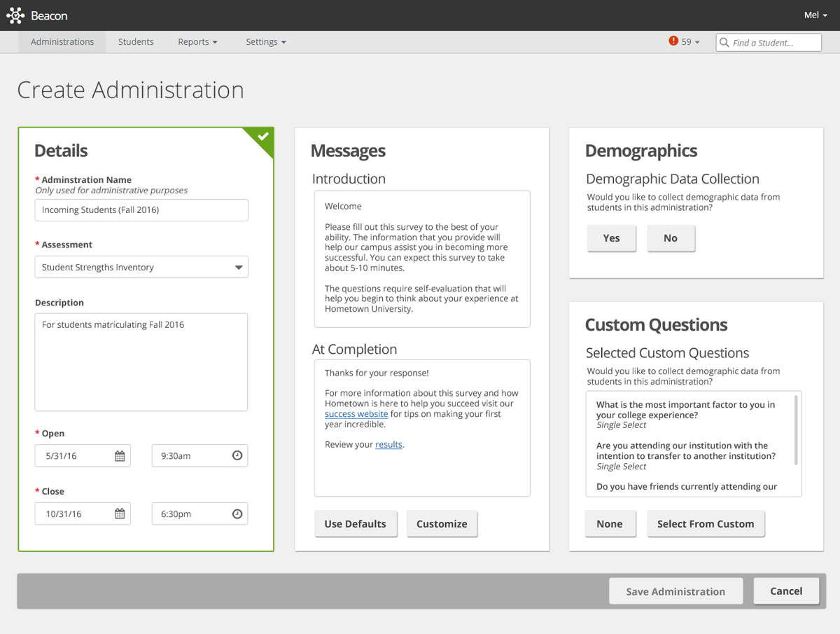Image resolution: width=840 pixels, height=634 pixels.
Task: Switch to the Students tab
Action: 136,41
